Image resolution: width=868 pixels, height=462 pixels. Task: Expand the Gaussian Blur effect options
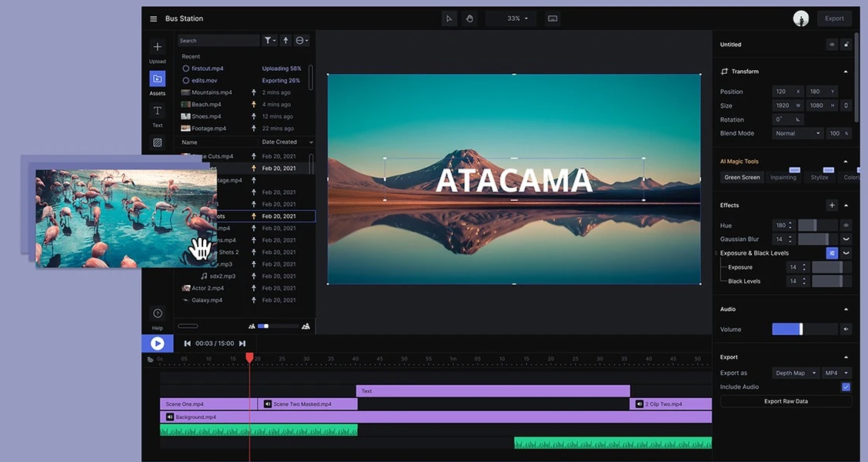pyautogui.click(x=846, y=239)
